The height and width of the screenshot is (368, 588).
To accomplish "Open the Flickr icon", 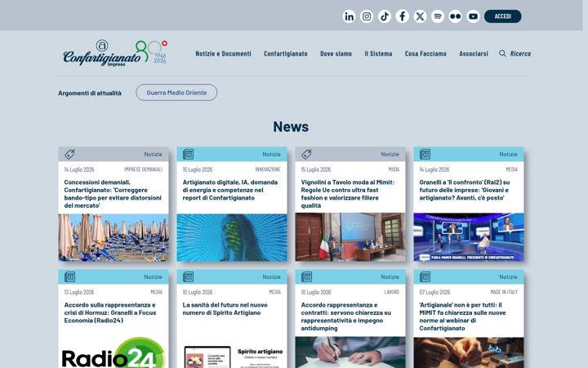I will click(x=455, y=16).
